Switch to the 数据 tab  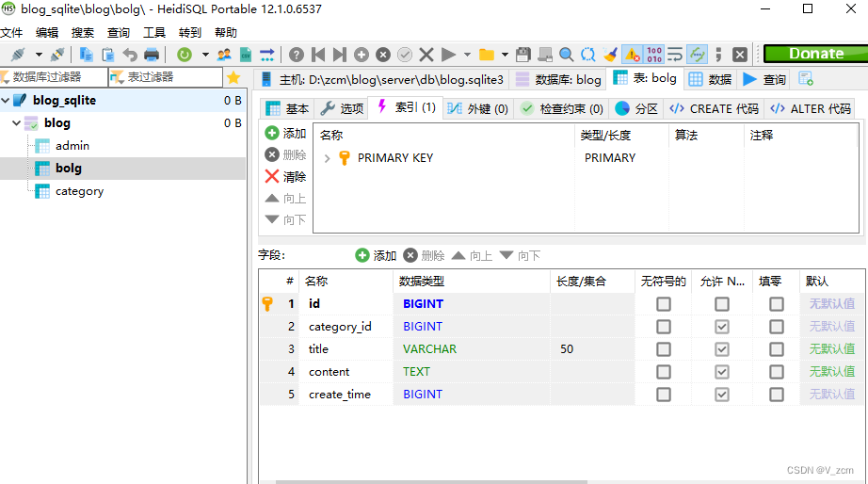click(710, 79)
